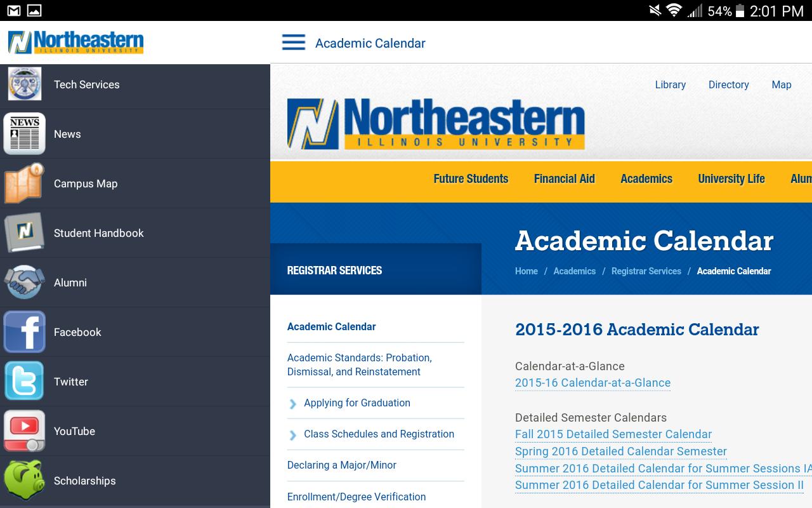Go to Registrar Services breadcrumb

[646, 271]
